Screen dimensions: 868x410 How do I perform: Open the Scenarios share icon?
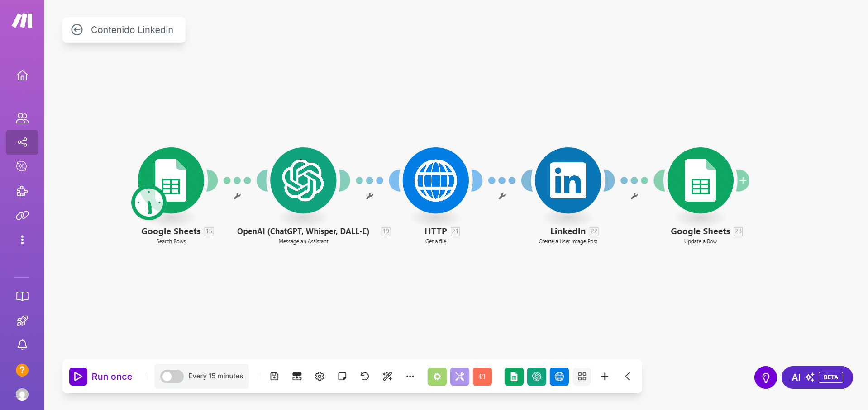click(x=22, y=142)
